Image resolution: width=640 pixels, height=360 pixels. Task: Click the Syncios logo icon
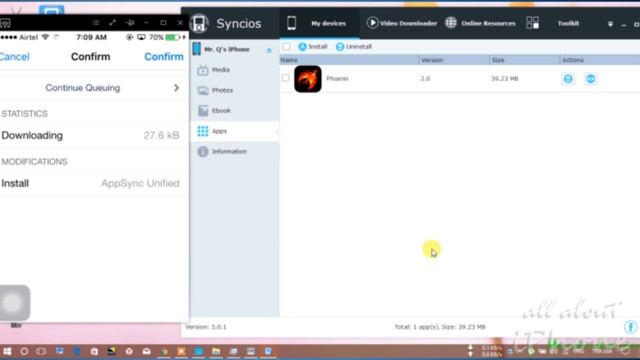click(x=199, y=23)
